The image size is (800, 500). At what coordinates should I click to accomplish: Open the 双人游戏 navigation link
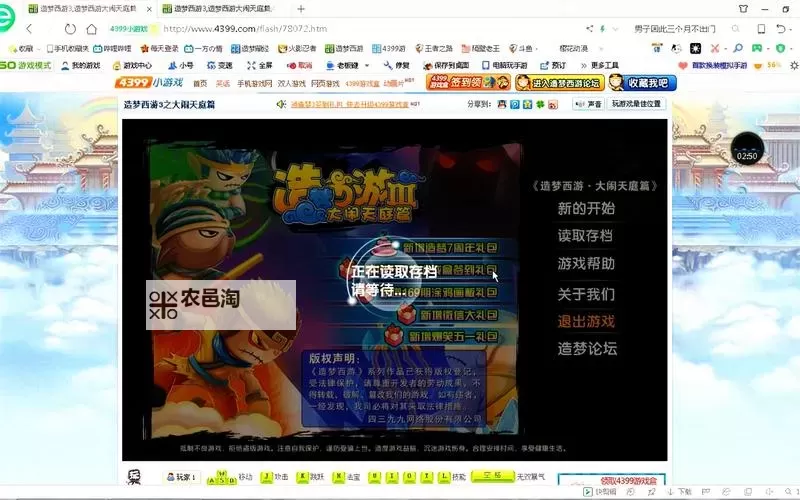pos(291,84)
